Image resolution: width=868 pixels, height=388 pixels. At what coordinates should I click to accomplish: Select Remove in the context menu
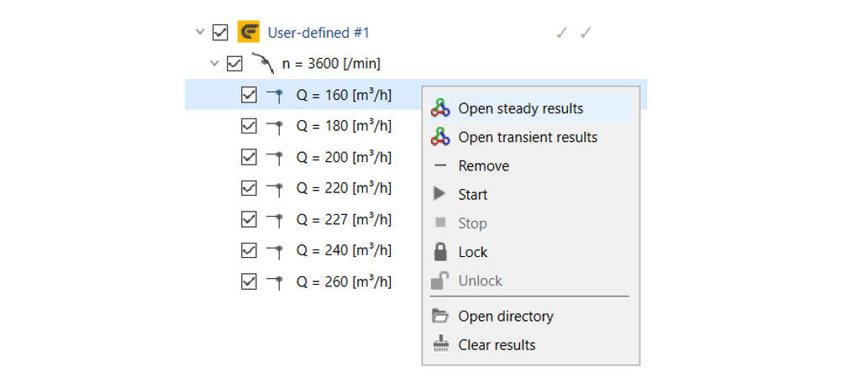pos(530,165)
